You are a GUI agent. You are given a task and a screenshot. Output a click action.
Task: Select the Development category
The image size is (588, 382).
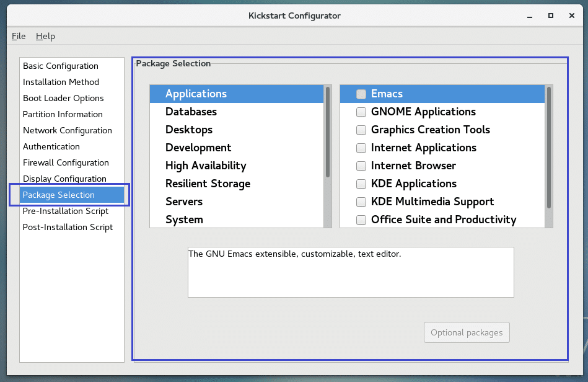point(198,148)
